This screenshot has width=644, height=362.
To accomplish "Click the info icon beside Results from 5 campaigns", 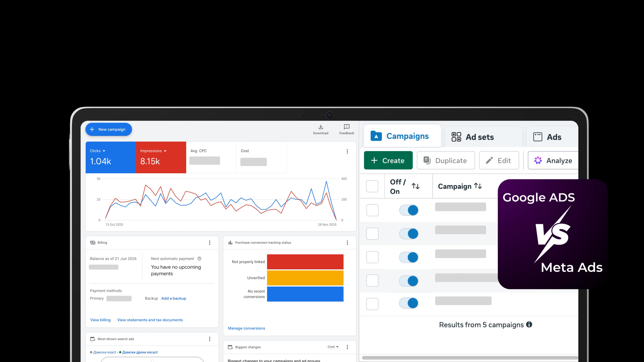I will point(529,324).
